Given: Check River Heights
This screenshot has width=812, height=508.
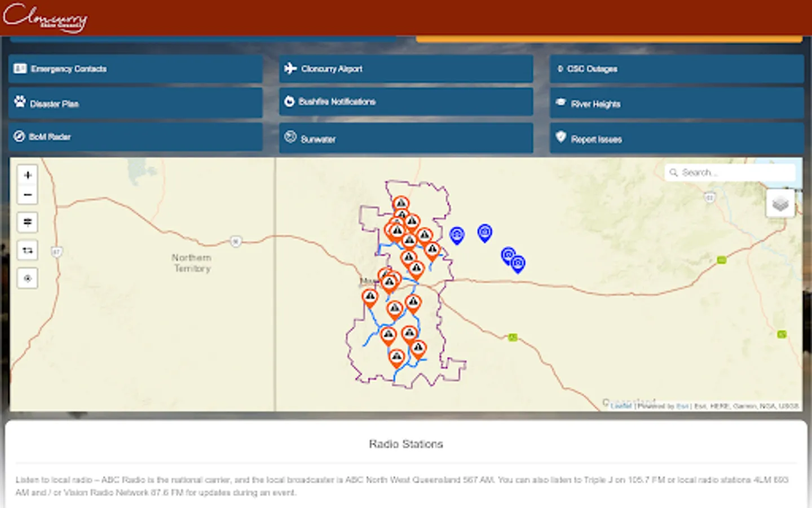Looking at the screenshot, I should click(x=677, y=103).
